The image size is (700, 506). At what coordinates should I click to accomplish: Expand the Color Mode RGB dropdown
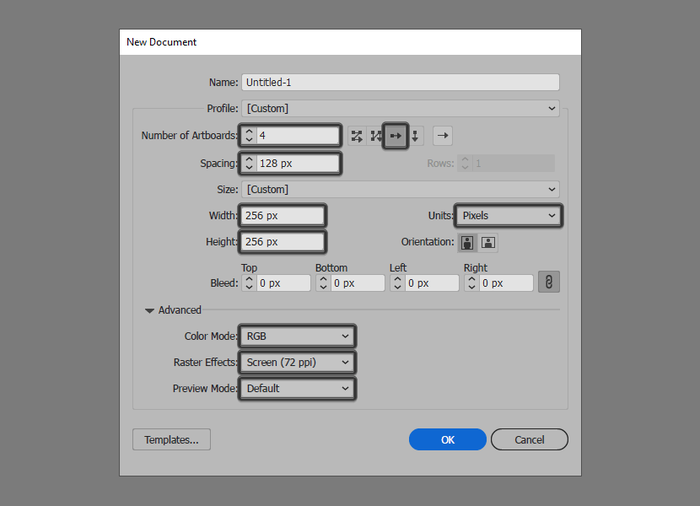point(297,336)
